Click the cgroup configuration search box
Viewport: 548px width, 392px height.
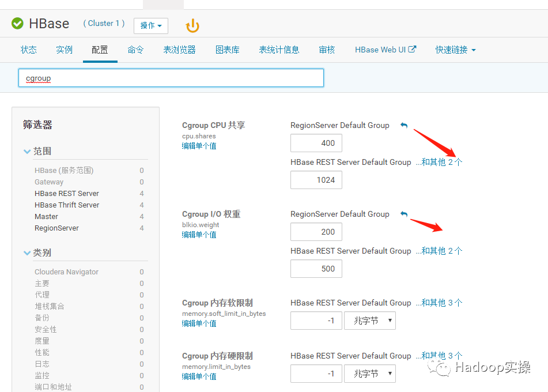point(171,78)
